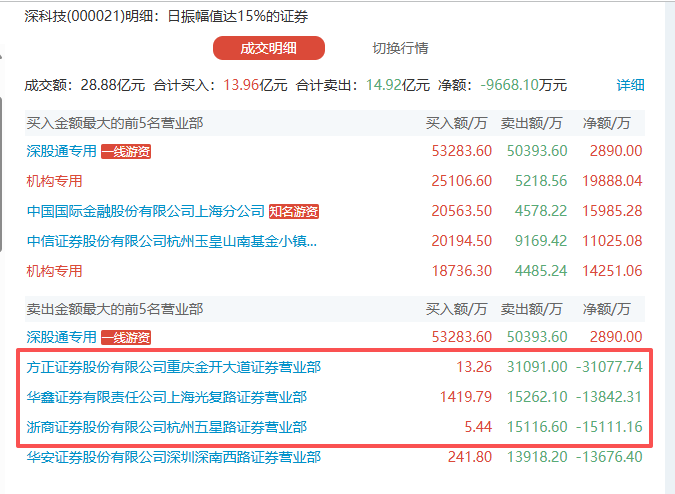Open the 详细 link
The height and width of the screenshot is (494, 675).
pyautogui.click(x=630, y=85)
